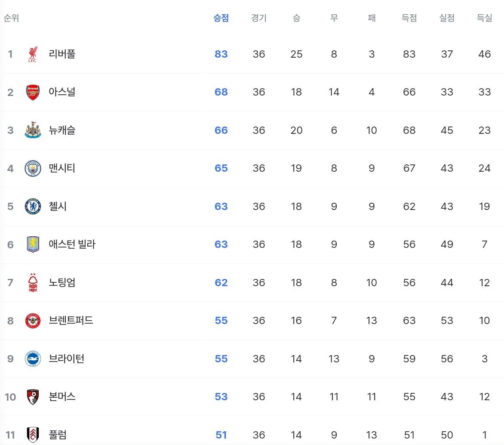Sort by 득실 column header
This screenshot has width=504, height=445.
click(484, 18)
